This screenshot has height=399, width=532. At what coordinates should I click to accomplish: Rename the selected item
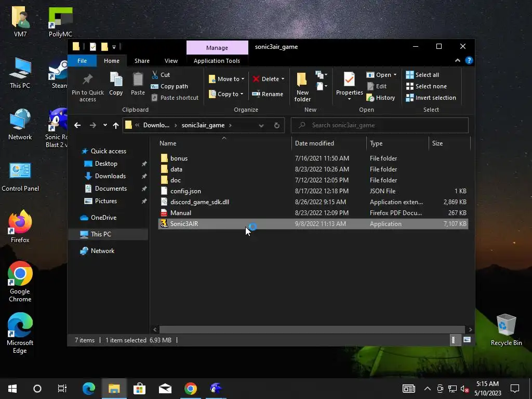[x=268, y=94]
